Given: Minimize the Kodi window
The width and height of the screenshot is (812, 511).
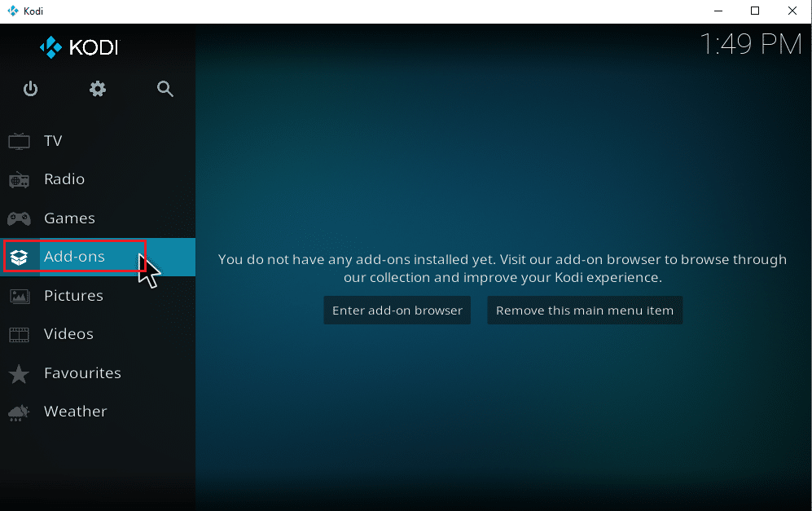Looking at the screenshot, I should coord(718,11).
